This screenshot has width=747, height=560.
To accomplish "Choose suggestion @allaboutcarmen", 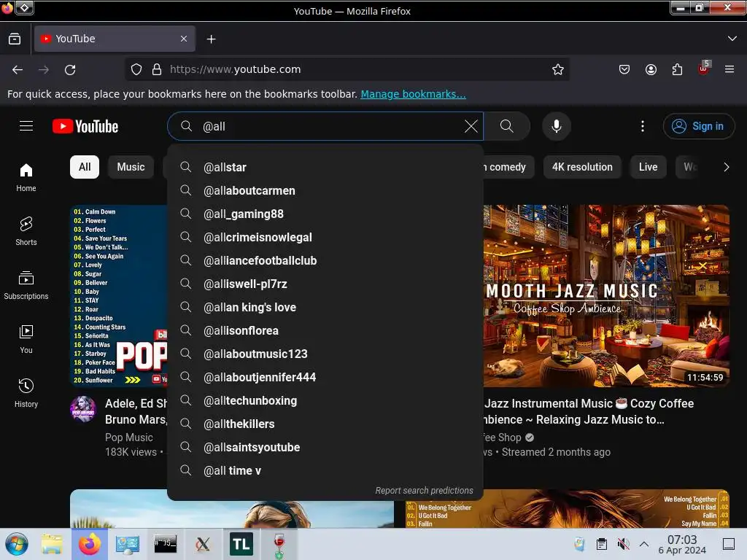I will pyautogui.click(x=325, y=190).
